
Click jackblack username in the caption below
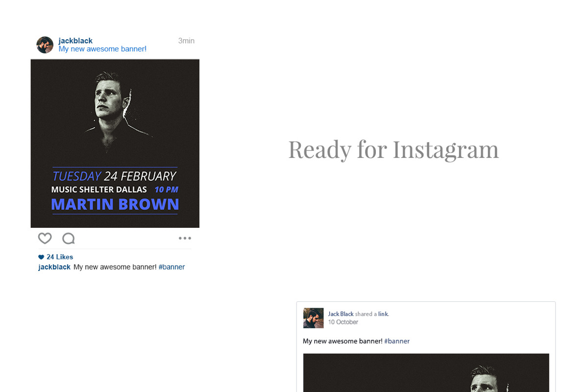[54, 267]
